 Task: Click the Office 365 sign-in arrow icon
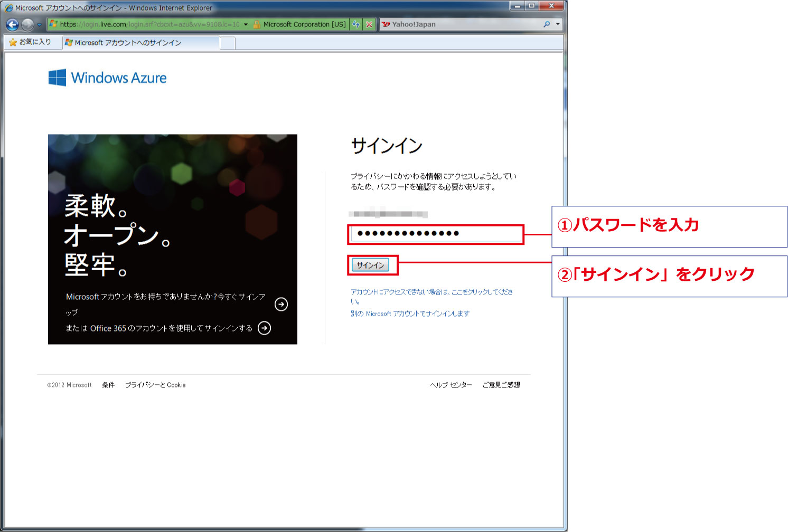coord(264,328)
